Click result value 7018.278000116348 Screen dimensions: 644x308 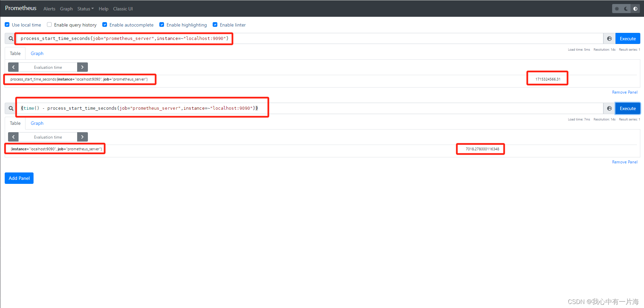click(482, 149)
